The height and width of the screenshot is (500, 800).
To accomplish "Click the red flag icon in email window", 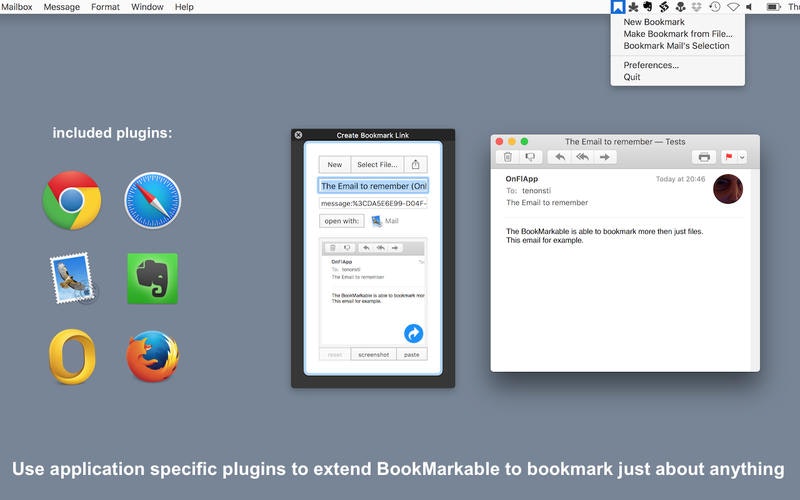I will pos(729,157).
